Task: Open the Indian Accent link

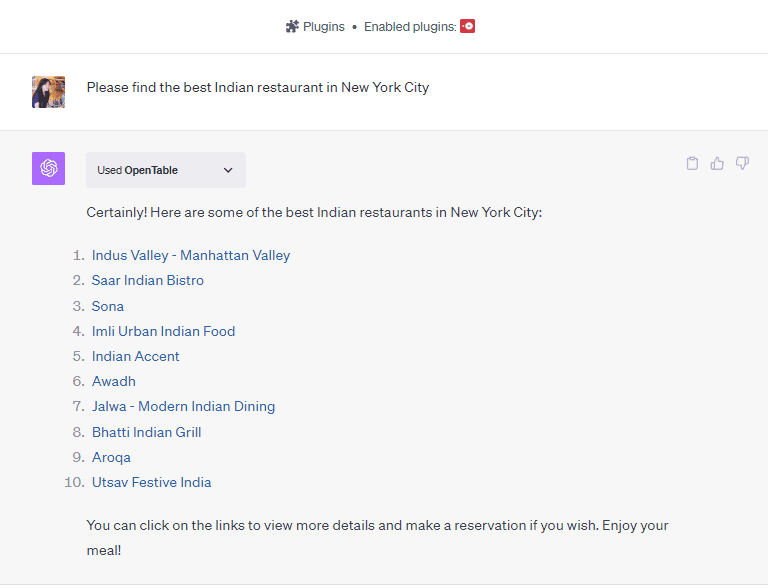Action: coord(136,356)
